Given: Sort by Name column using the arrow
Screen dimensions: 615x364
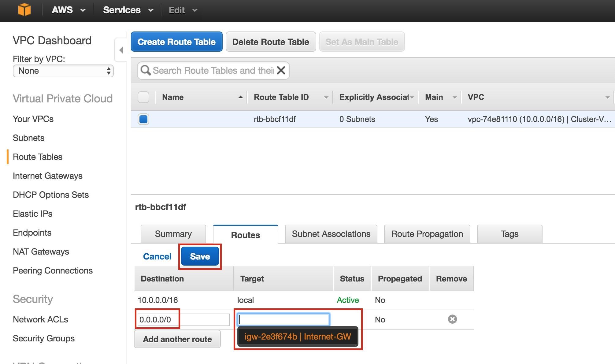Looking at the screenshot, I should click(x=240, y=97).
